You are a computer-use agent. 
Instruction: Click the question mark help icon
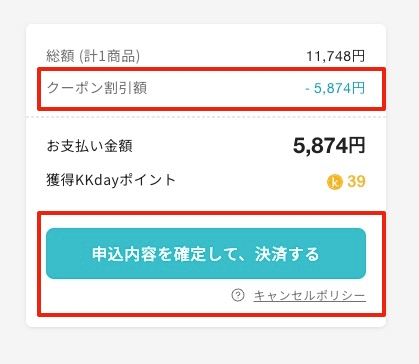[238, 295]
